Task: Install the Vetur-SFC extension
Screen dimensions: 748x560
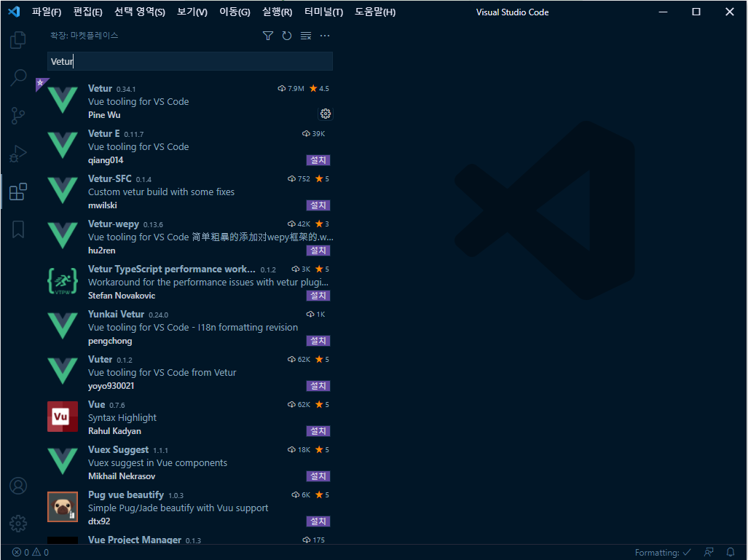Action: [x=318, y=205]
